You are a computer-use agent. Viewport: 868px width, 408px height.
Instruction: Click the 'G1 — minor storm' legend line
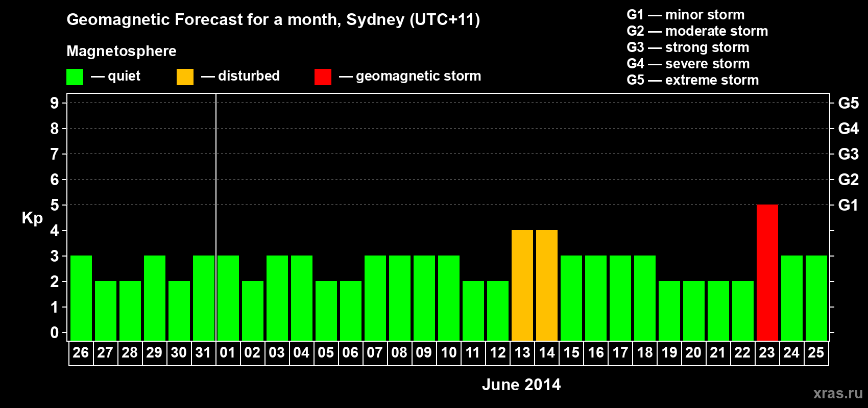[686, 15]
